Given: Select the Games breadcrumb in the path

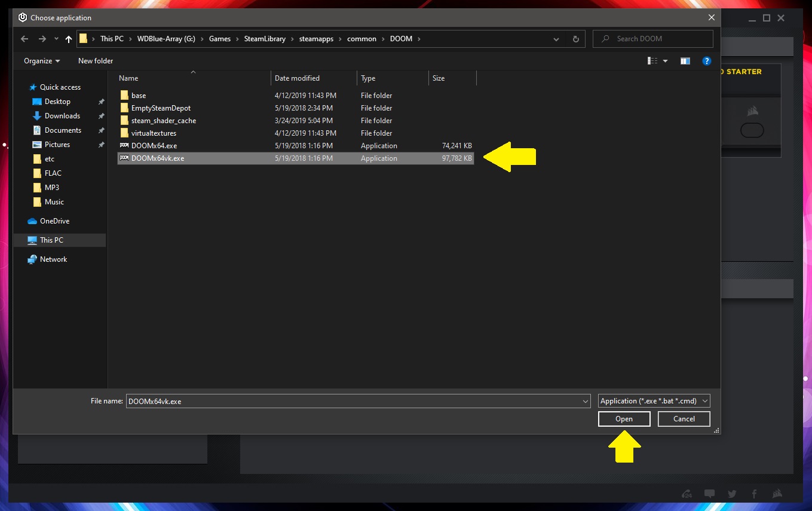Looking at the screenshot, I should (x=220, y=39).
